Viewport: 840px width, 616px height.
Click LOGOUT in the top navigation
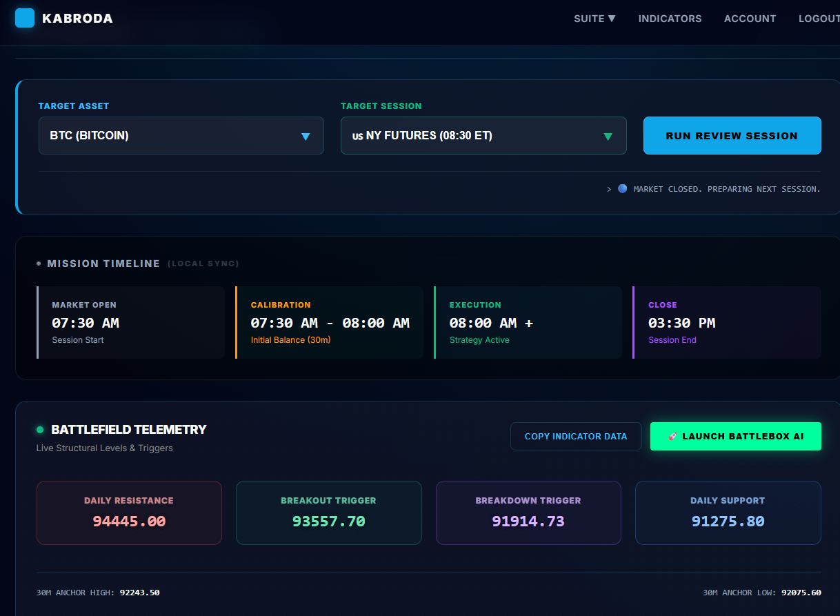(x=818, y=19)
